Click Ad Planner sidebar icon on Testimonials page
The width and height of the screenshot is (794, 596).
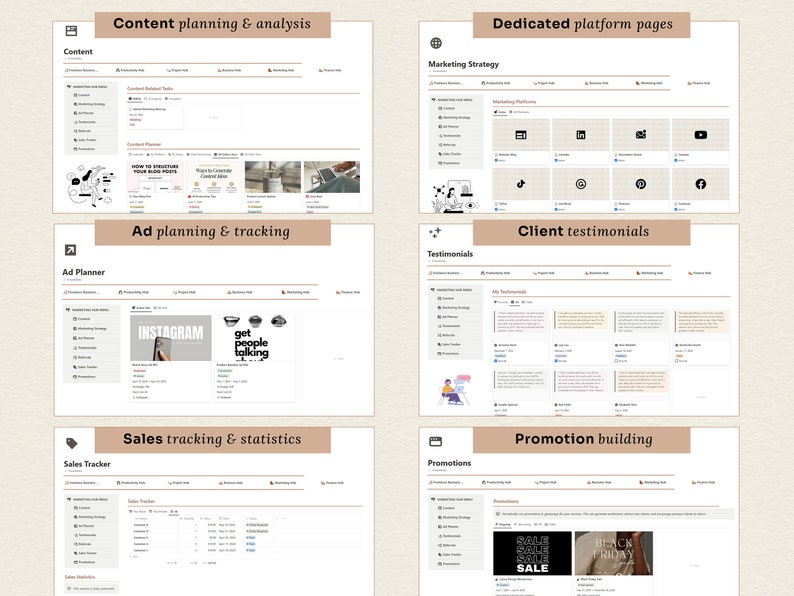pyautogui.click(x=440, y=316)
